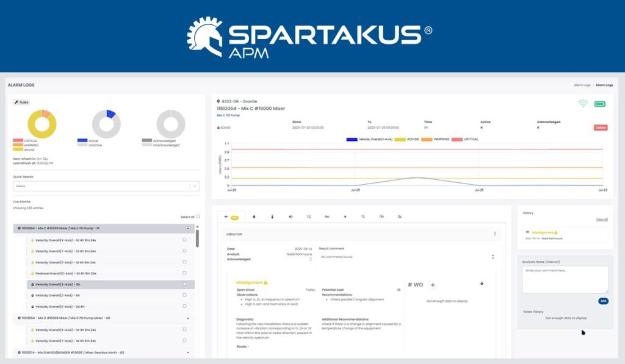Image resolution: width=625 pixels, height=364 pixels.
Task: Click the vibration icon in History Misalignment card
Action: [x=528, y=232]
